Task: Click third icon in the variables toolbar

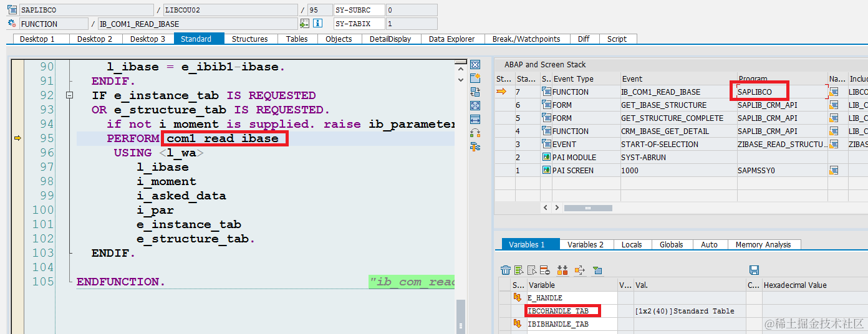Action: (x=532, y=270)
